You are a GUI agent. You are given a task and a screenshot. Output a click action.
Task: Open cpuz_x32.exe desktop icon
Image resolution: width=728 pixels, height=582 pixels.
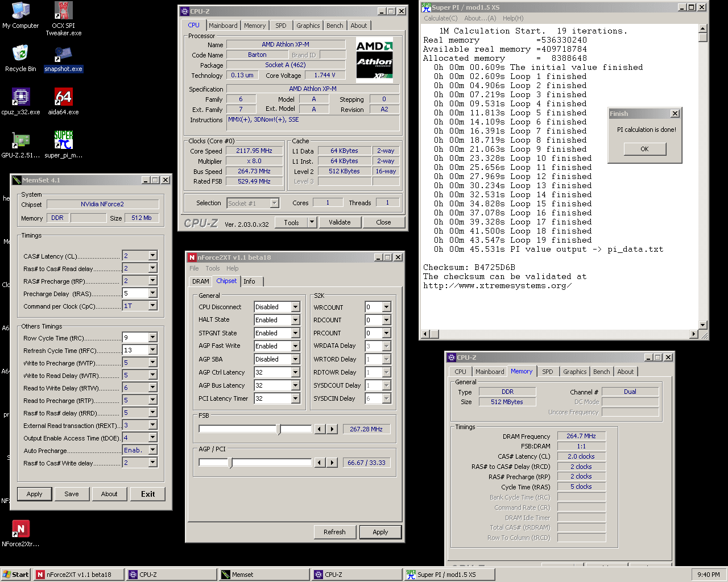coord(20,102)
